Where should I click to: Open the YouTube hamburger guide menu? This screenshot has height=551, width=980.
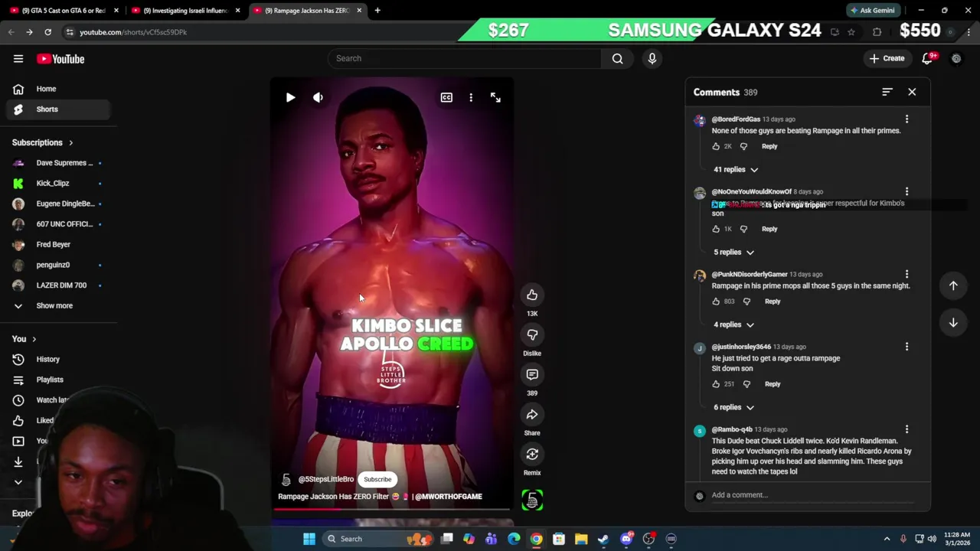click(18, 59)
